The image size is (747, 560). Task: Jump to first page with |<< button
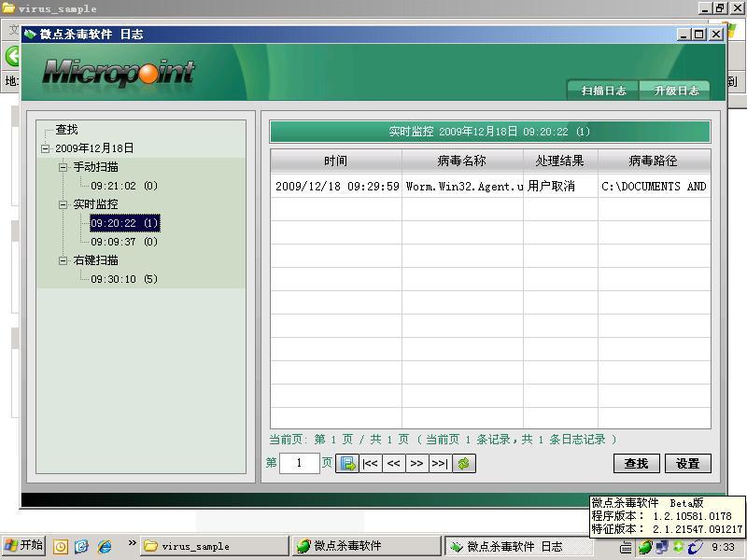pos(370,463)
